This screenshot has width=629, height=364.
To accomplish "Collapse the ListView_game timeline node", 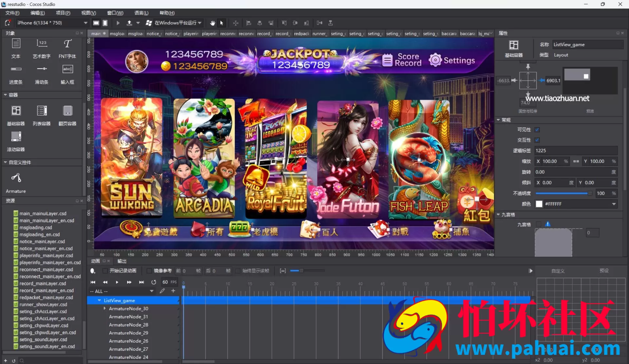I will point(99,300).
